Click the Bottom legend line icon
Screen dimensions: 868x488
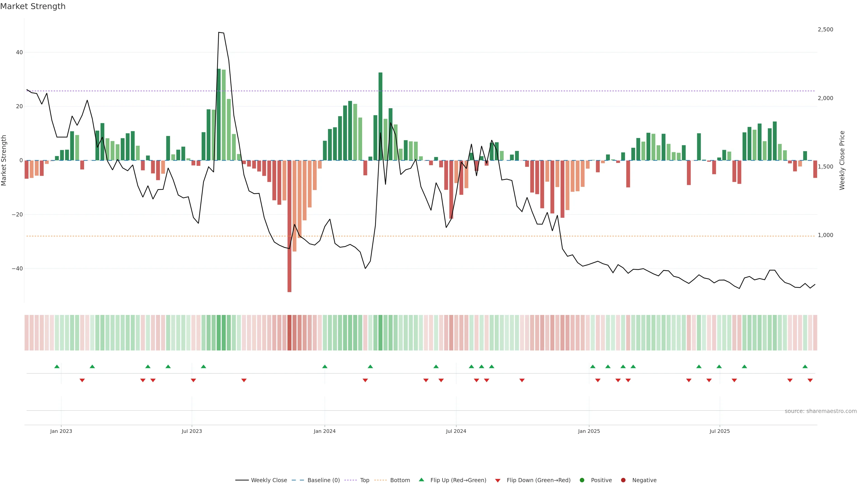point(380,480)
